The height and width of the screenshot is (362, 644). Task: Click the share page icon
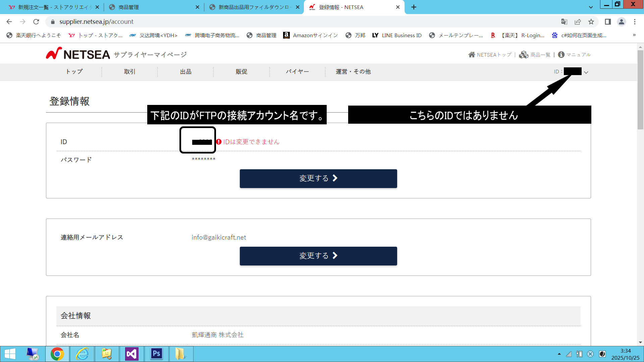pos(578,22)
